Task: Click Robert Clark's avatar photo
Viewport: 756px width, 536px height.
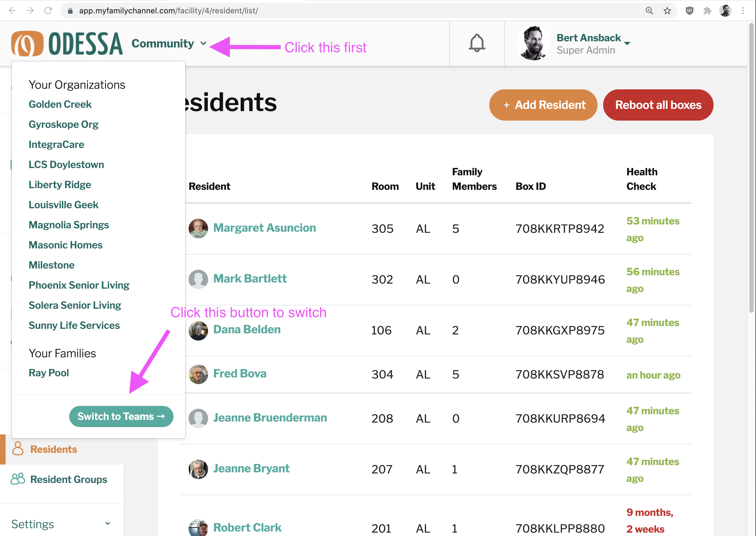Action: (198, 528)
